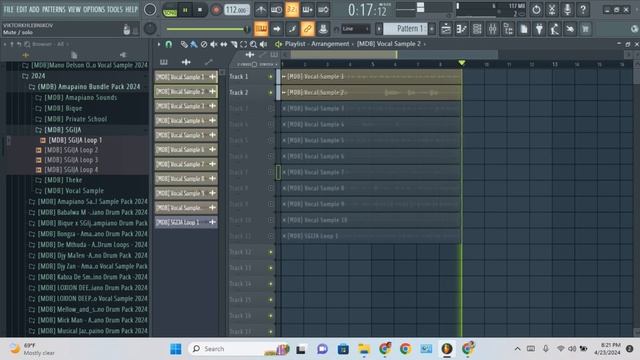
Task: Select the Playlist delete tool
Action: coord(204,44)
